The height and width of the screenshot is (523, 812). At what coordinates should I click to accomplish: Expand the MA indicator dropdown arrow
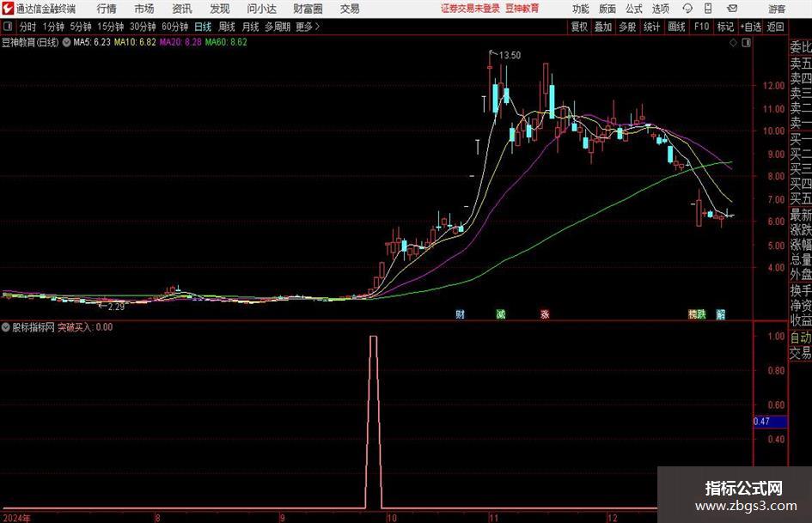pyautogui.click(x=66, y=42)
